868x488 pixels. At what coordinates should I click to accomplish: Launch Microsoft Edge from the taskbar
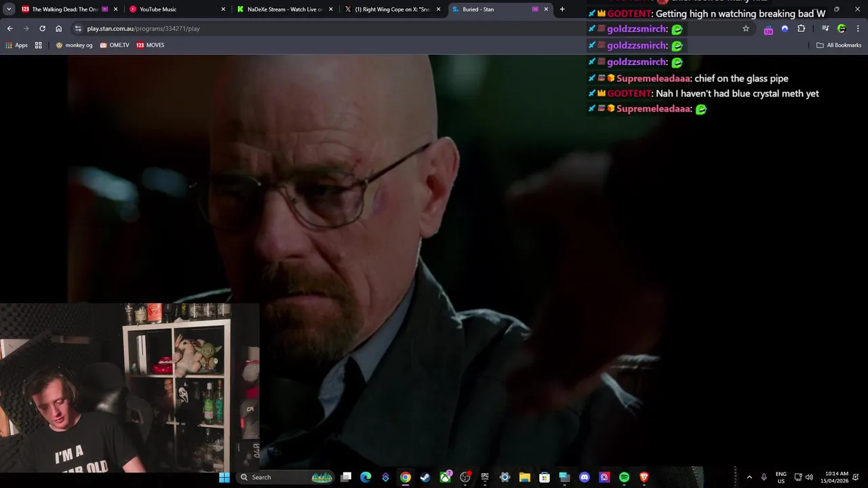coord(366,477)
